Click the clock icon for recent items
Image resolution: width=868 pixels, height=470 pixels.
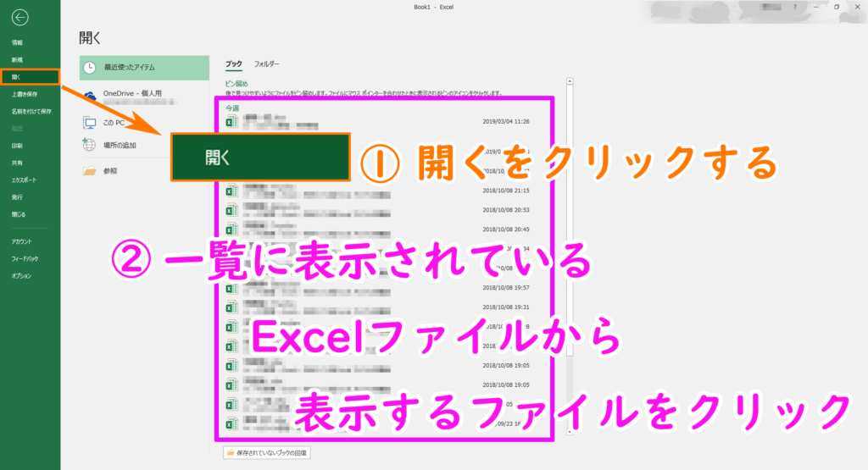[x=90, y=68]
